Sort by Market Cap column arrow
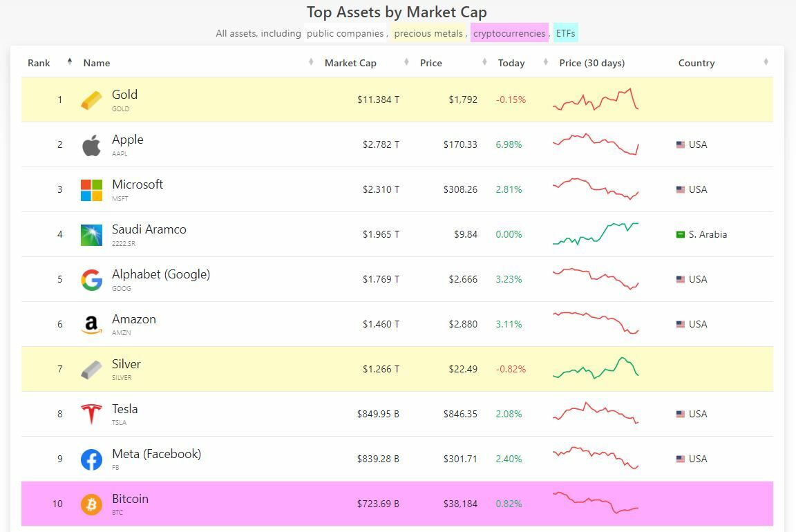This screenshot has height=532, width=796. coord(406,63)
